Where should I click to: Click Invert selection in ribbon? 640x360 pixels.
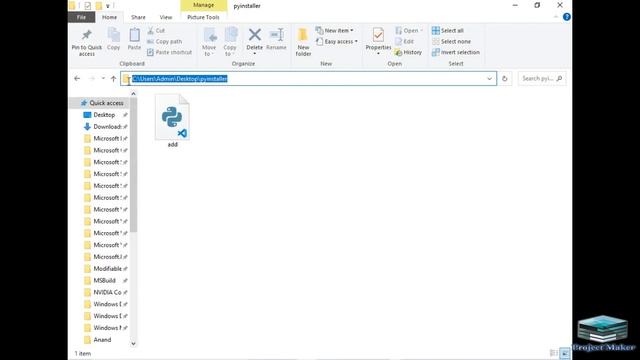(x=456, y=52)
